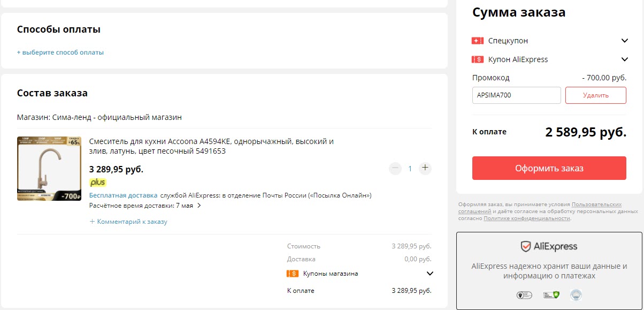Click the выберите способ оплаты link
The height and width of the screenshot is (310, 644).
pyautogui.click(x=60, y=52)
